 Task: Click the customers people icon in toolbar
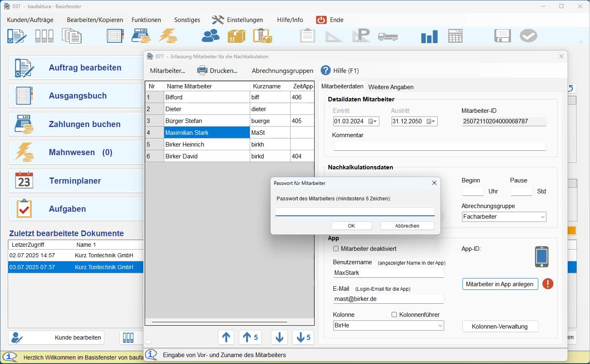pos(210,36)
